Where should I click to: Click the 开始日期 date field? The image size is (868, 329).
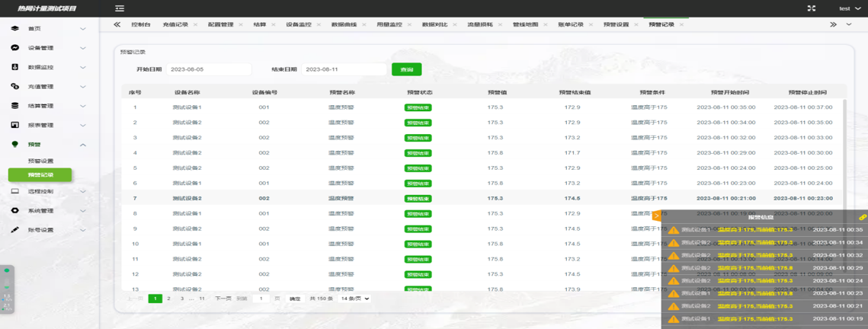[209, 69]
